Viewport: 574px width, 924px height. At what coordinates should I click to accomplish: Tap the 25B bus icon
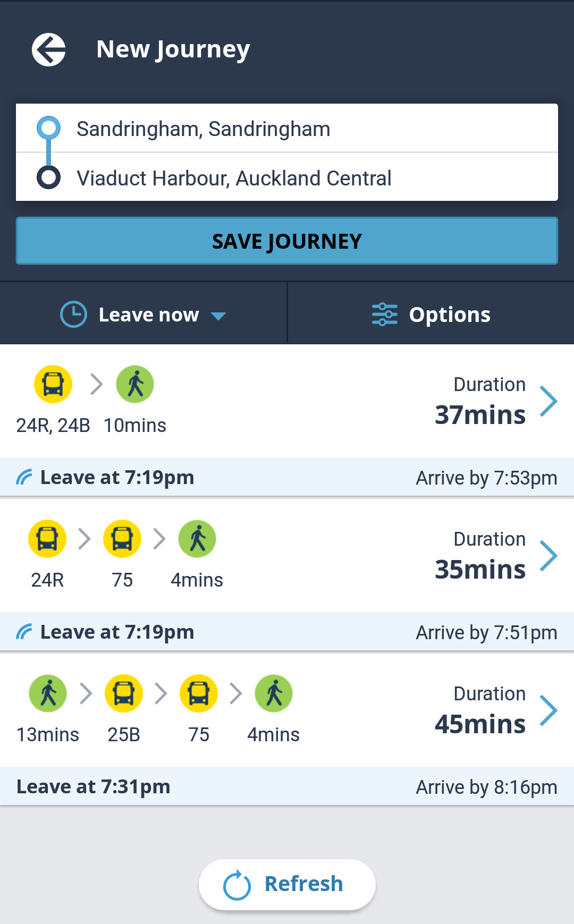point(124,693)
